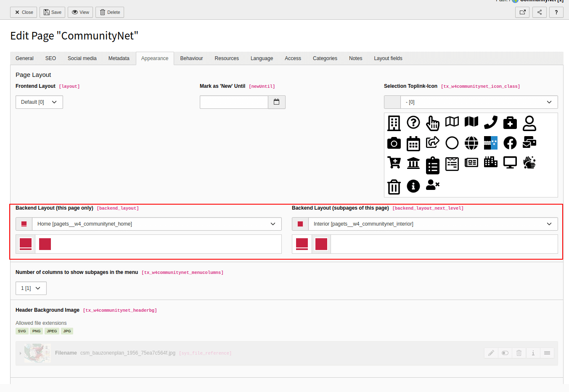This screenshot has height=392, width=569.
Task: Choose the Facebook logo icon
Action: [x=510, y=143]
